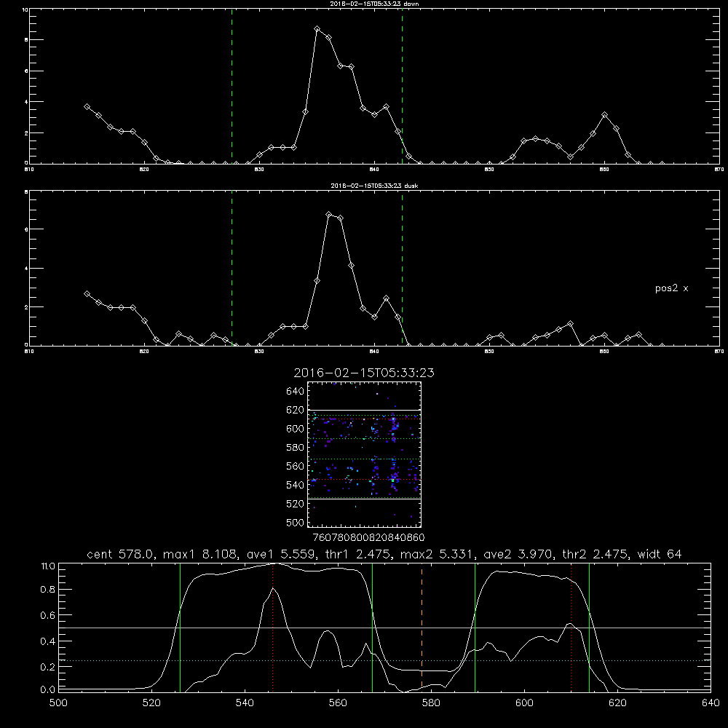Click the dawn peak near 860 on x-axis
This screenshot has height=728, width=728.
click(x=604, y=115)
